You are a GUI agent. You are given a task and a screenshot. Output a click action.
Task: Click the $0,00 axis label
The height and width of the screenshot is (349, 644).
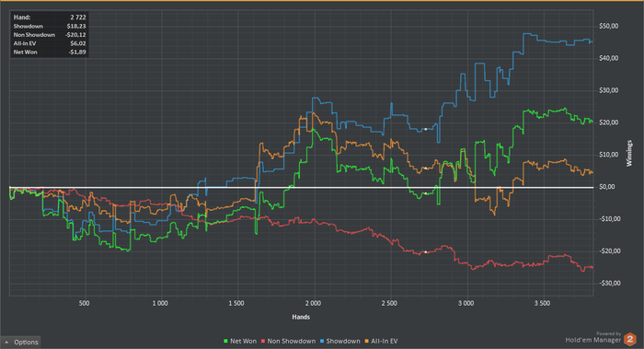coord(607,187)
